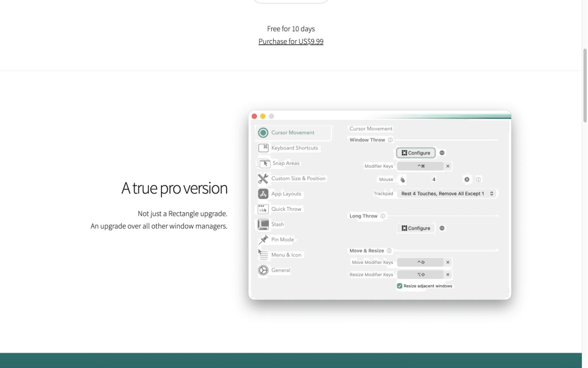Click the Move Modifier Keys shortcut field

point(421,263)
